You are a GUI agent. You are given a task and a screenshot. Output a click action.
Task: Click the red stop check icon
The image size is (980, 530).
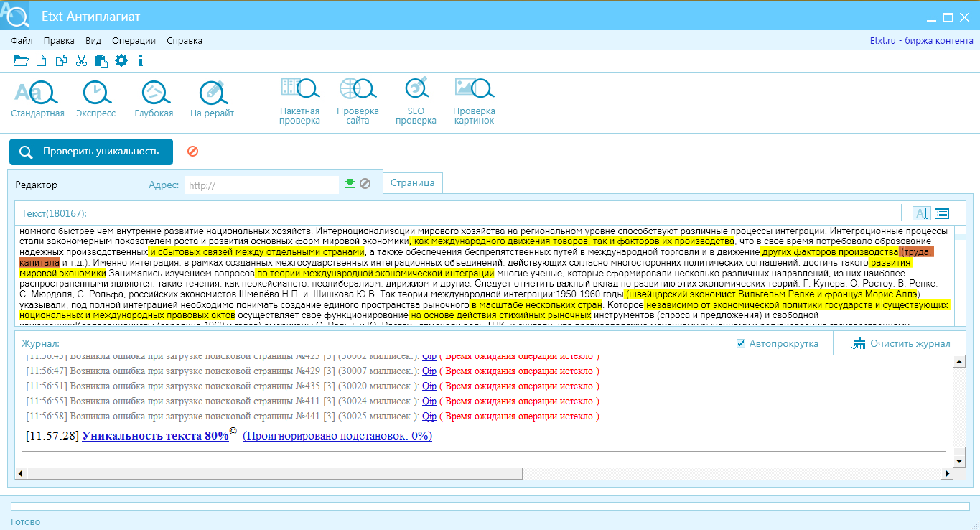coord(192,152)
